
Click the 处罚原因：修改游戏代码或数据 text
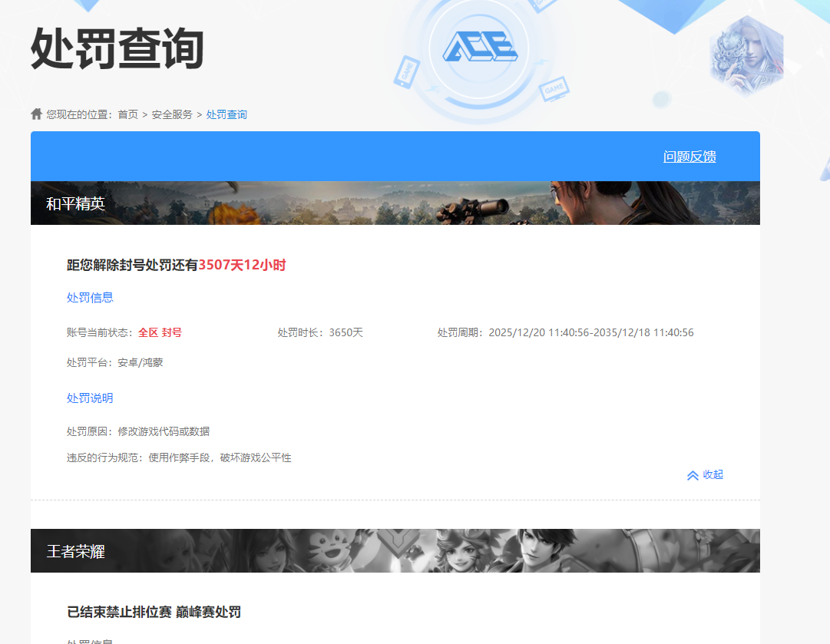(138, 431)
